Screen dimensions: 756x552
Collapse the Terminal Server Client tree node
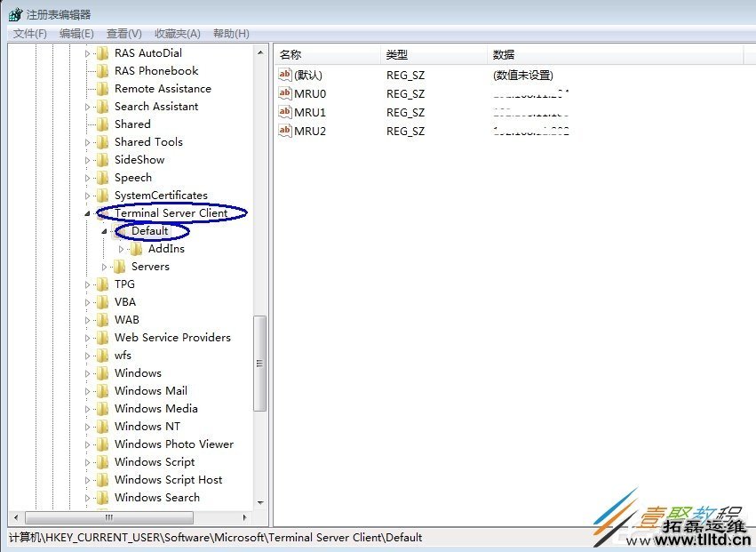coord(86,212)
